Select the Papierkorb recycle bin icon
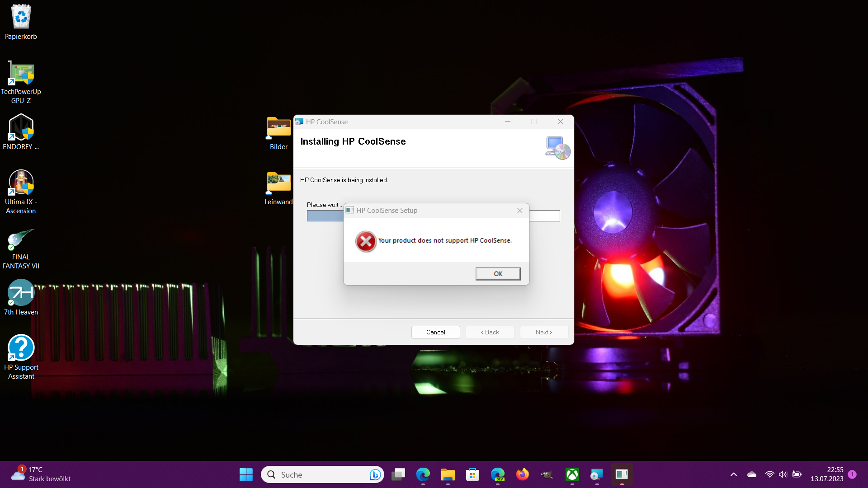This screenshot has width=868, height=488. click(21, 17)
